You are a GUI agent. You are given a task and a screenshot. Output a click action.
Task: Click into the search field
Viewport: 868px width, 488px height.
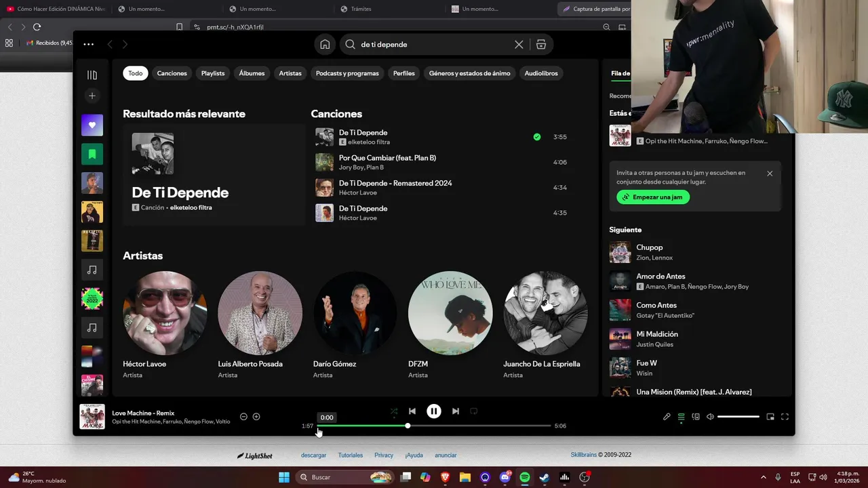[x=434, y=44]
